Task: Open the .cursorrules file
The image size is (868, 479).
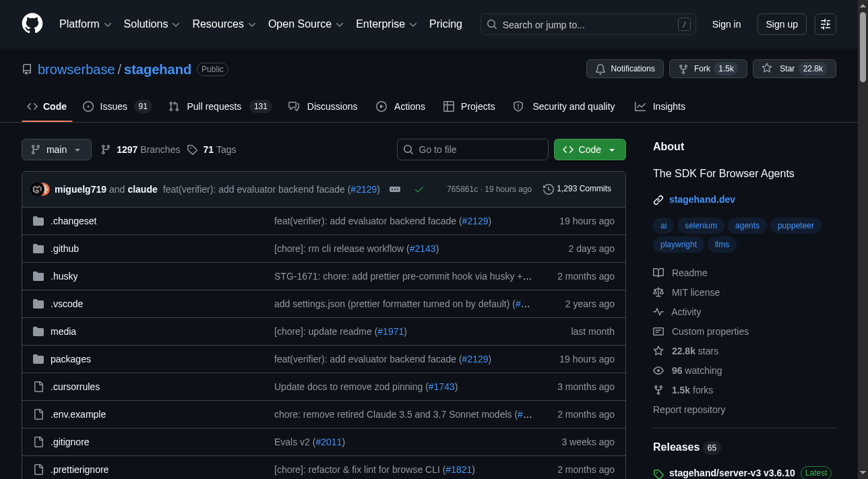Action: pyautogui.click(x=75, y=387)
